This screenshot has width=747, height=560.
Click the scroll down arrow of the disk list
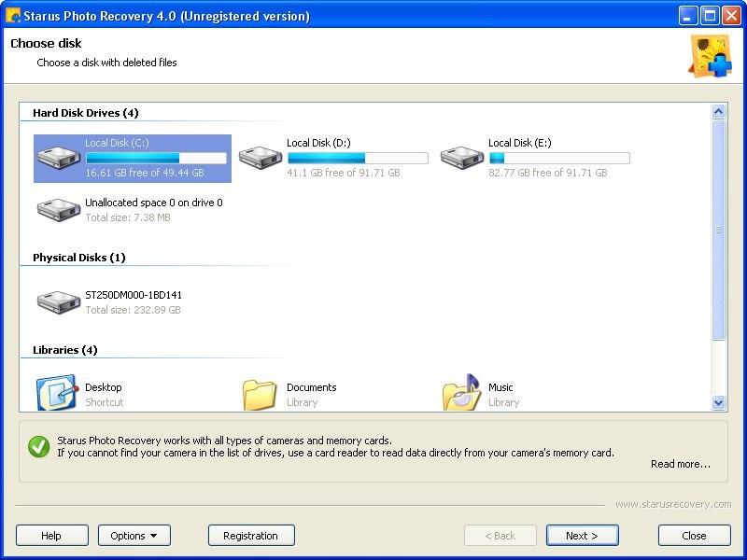718,403
